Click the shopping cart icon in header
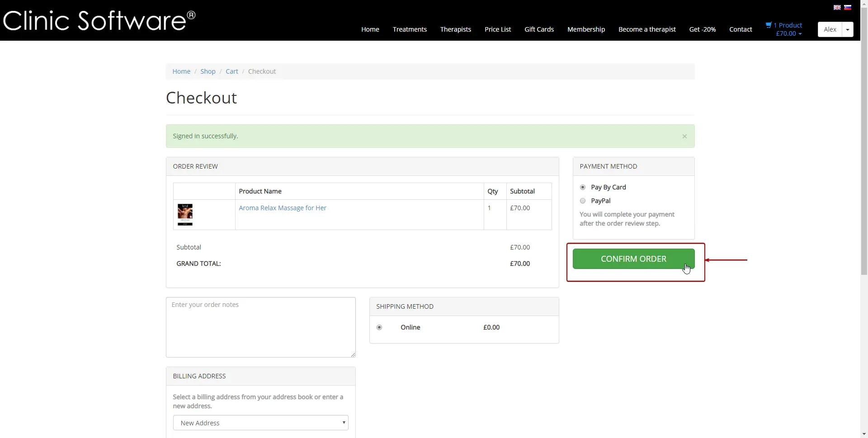 (x=768, y=25)
